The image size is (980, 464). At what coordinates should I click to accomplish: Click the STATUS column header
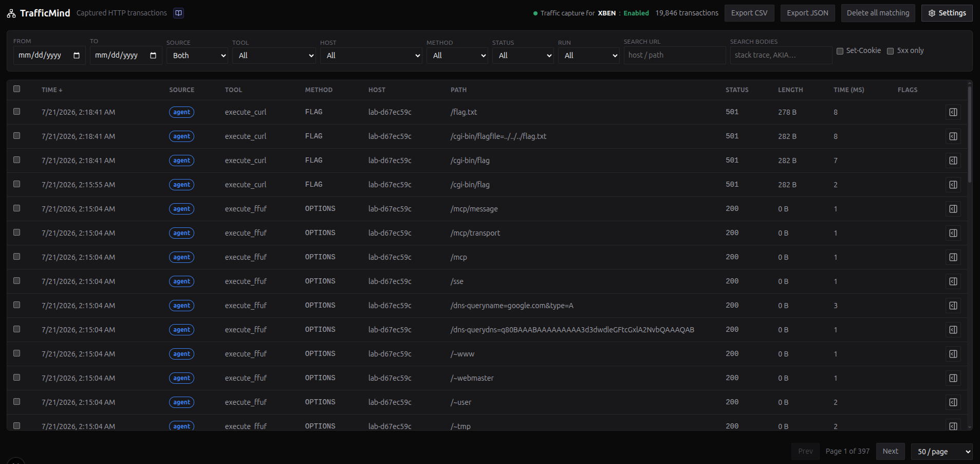[x=737, y=90]
